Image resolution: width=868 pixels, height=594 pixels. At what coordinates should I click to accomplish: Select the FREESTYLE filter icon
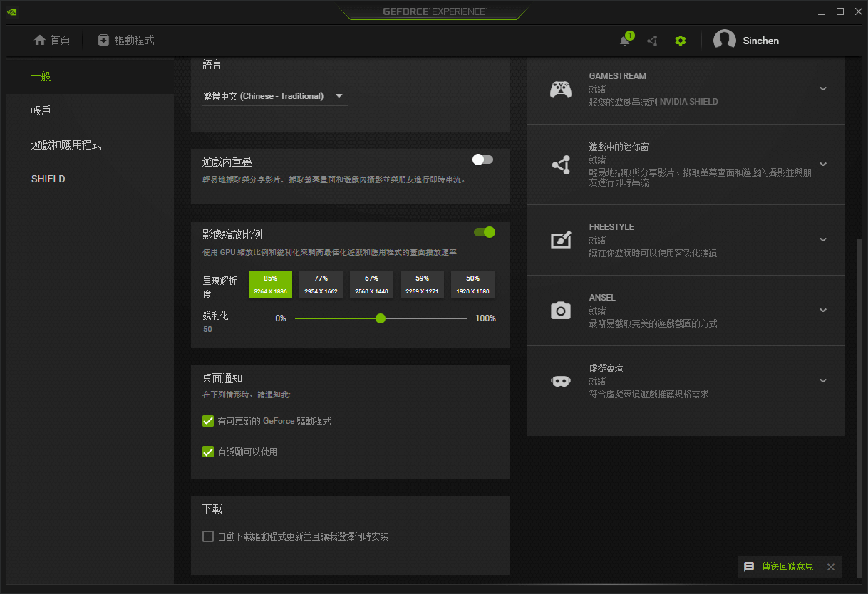tap(561, 239)
